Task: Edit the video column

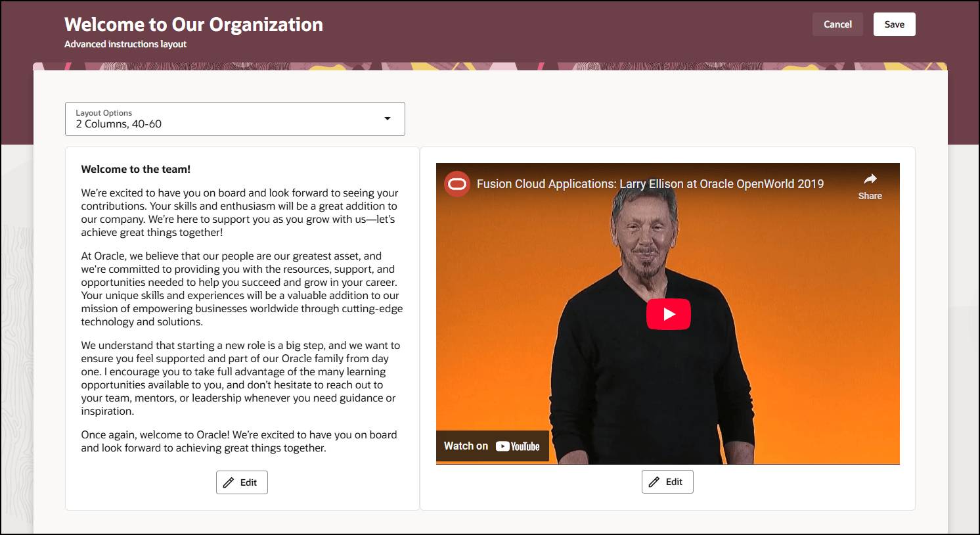Action: click(667, 482)
